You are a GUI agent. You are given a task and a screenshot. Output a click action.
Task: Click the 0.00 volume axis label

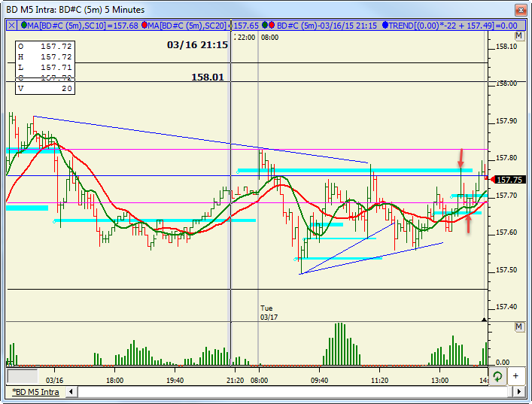503,363
